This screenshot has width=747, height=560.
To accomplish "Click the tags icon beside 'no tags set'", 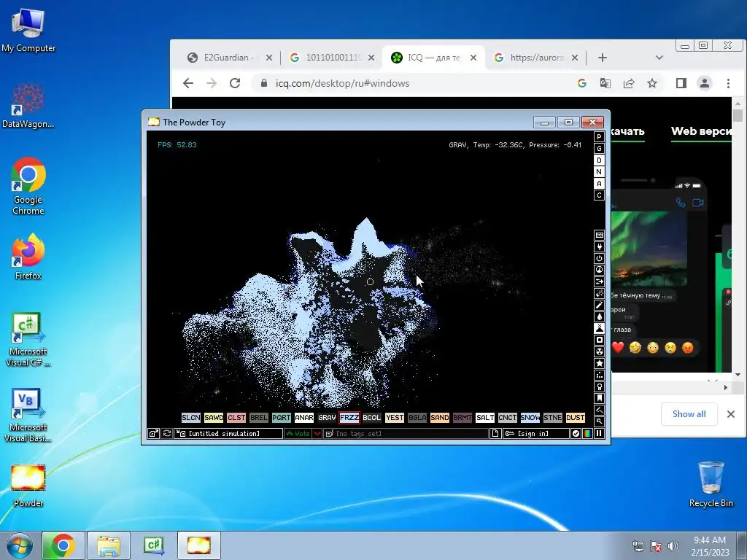I will pos(330,433).
